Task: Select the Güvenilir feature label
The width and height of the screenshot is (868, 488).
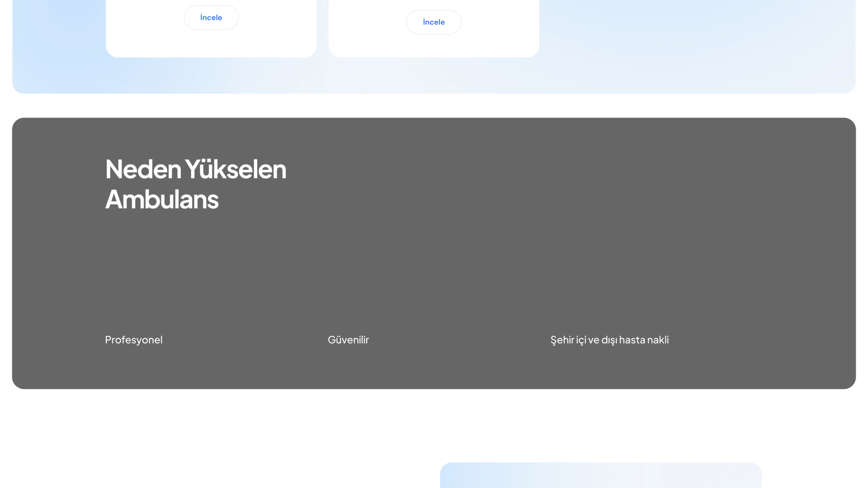Action: point(348,340)
